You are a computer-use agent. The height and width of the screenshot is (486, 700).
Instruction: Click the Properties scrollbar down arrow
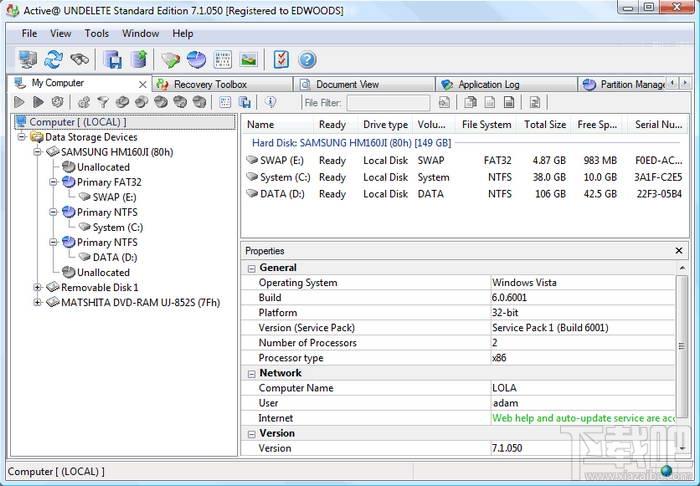(x=682, y=449)
